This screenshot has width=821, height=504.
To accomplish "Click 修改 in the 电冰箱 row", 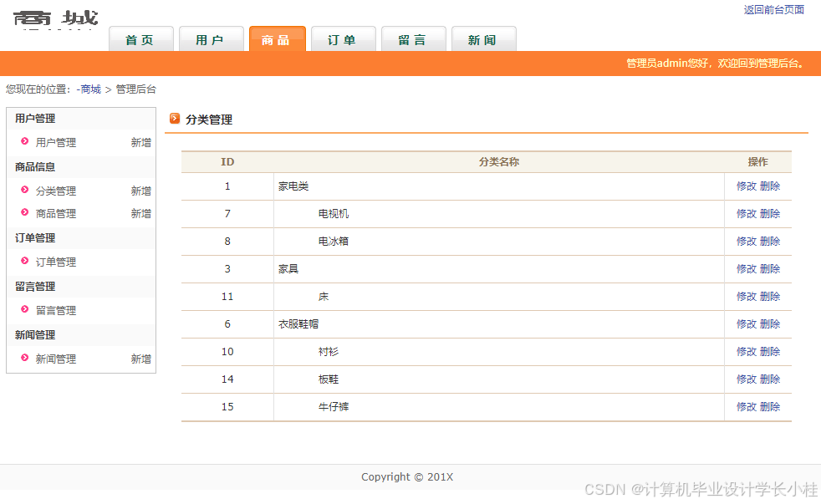I will pos(747,242).
